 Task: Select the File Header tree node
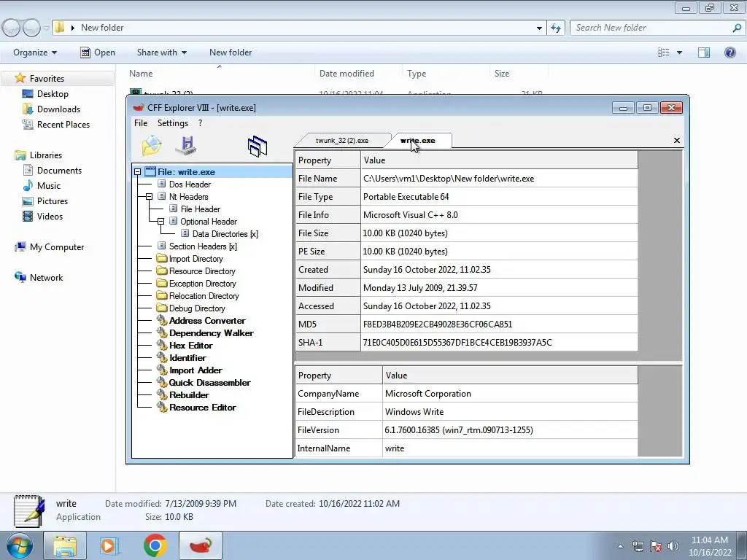200,209
